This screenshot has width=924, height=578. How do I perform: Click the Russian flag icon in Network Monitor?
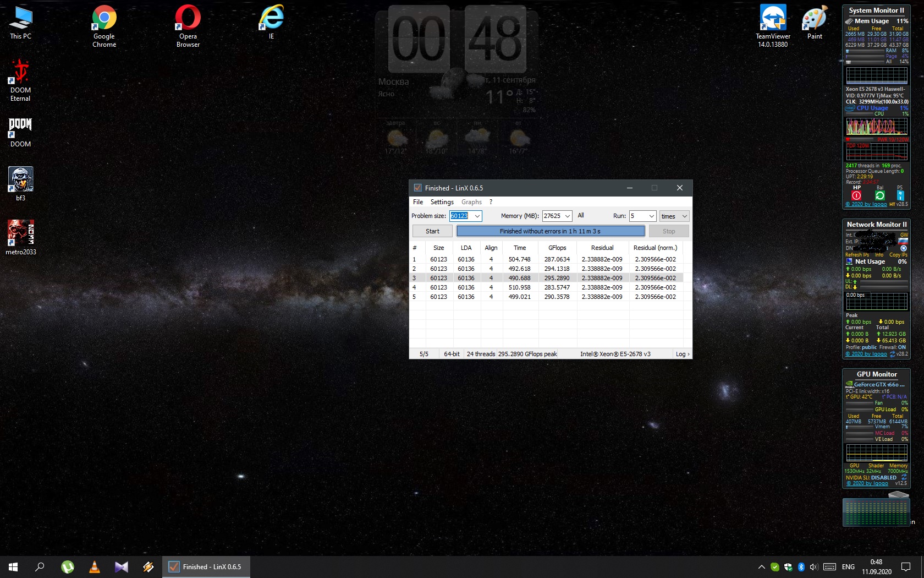point(903,241)
